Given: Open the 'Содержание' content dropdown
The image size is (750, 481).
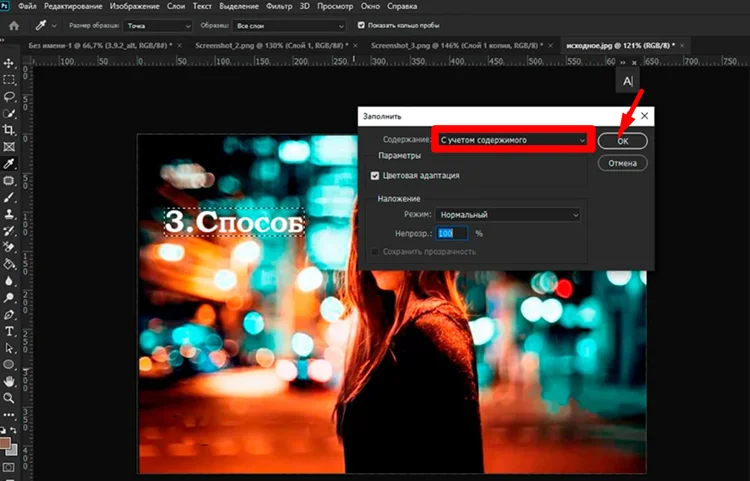Looking at the screenshot, I should 512,140.
